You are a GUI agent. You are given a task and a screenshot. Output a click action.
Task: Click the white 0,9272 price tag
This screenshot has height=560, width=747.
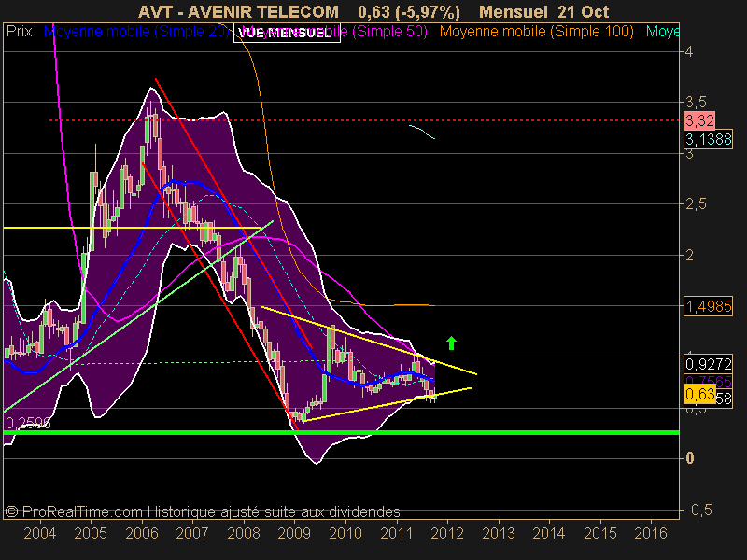708,364
